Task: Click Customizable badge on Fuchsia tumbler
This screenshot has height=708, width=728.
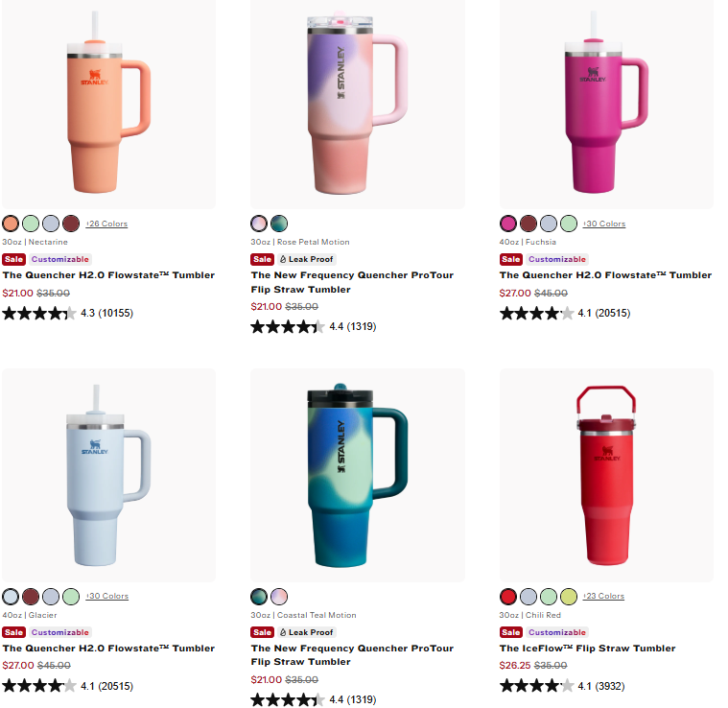Action: tap(557, 259)
